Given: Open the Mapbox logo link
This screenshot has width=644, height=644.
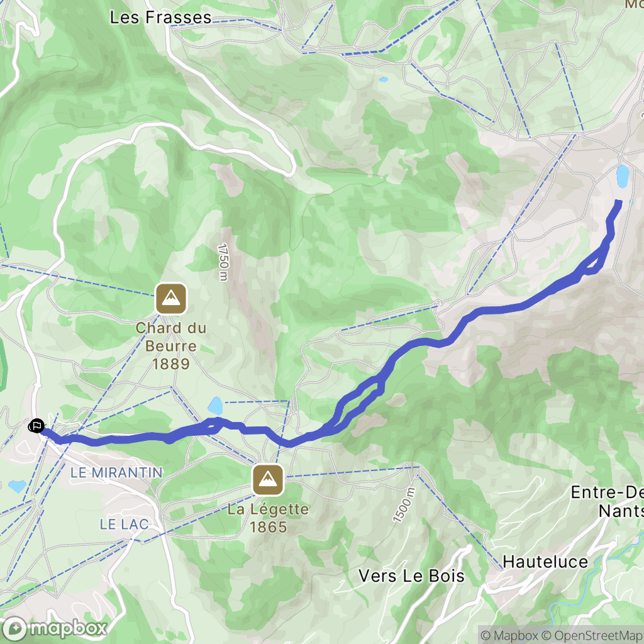Looking at the screenshot, I should (54, 628).
